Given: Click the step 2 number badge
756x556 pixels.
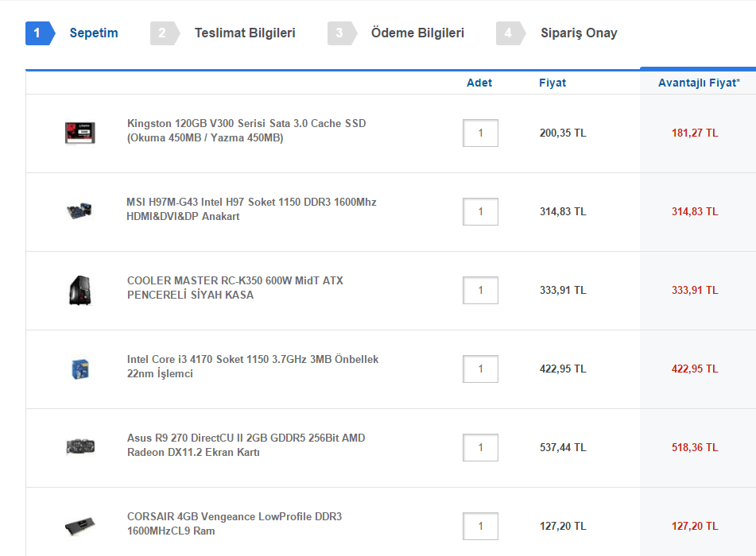Looking at the screenshot, I should point(162,33).
